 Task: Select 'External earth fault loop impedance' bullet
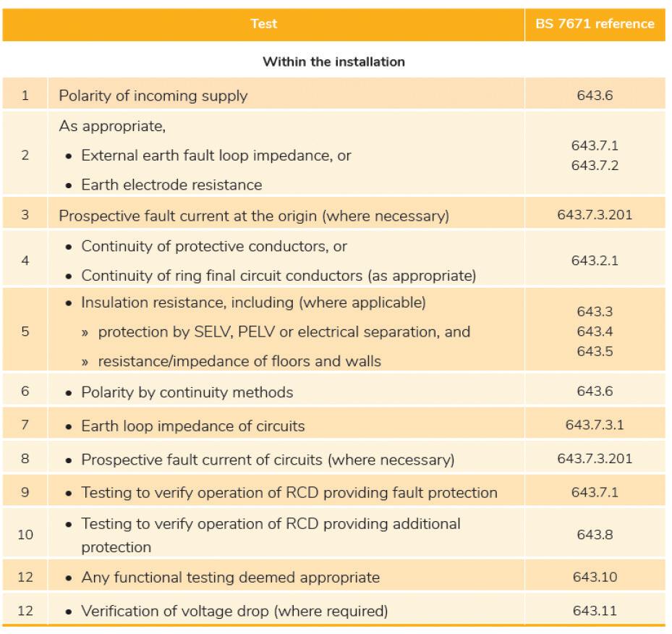click(216, 155)
